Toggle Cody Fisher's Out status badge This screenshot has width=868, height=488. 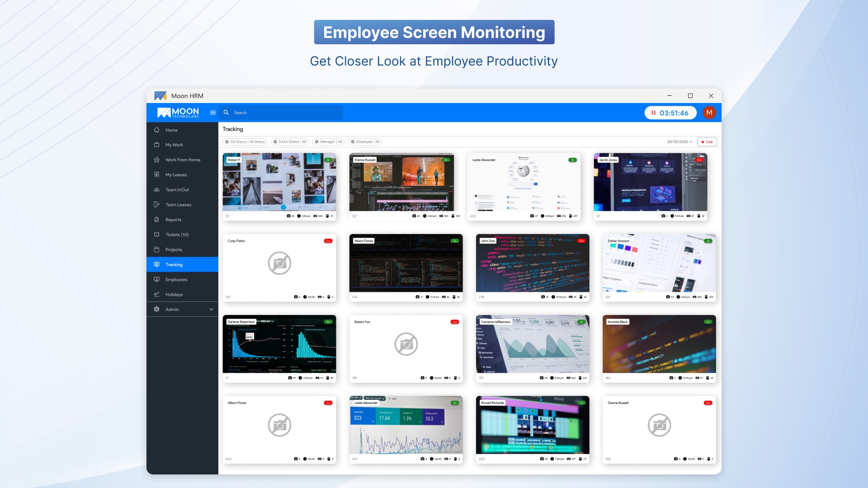328,241
